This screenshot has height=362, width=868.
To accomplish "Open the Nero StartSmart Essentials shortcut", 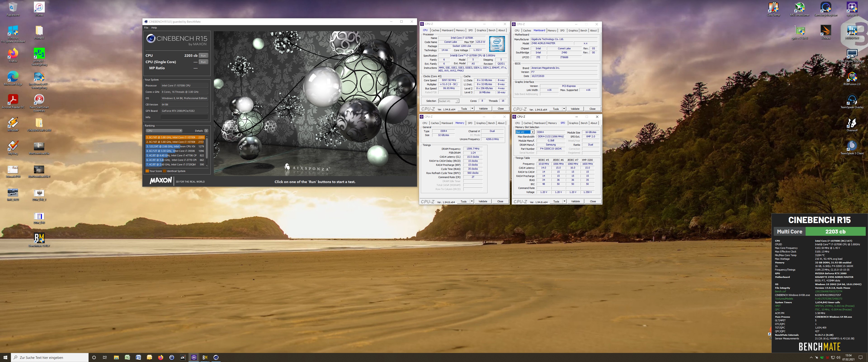I will [x=39, y=103].
